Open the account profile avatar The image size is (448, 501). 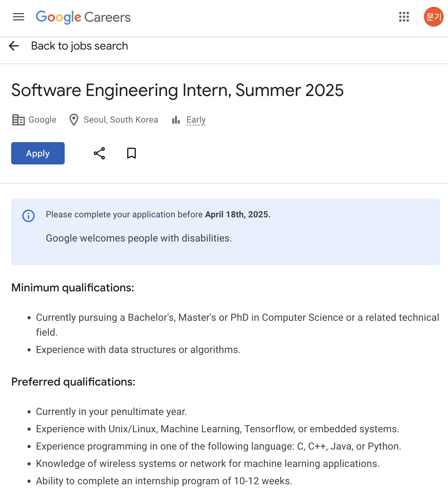pos(433,17)
